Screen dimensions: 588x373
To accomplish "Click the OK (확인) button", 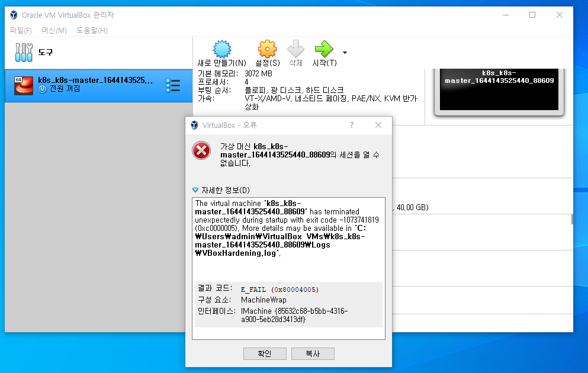I will click(x=265, y=353).
